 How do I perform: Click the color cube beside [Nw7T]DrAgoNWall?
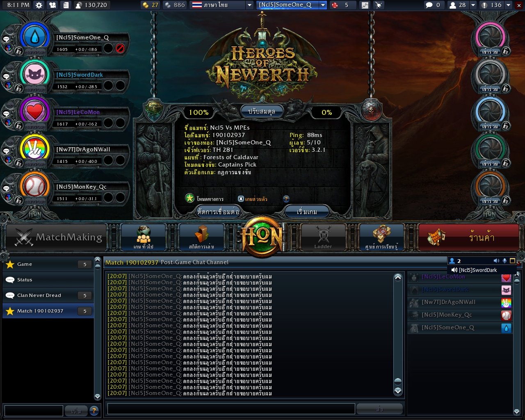point(8,160)
